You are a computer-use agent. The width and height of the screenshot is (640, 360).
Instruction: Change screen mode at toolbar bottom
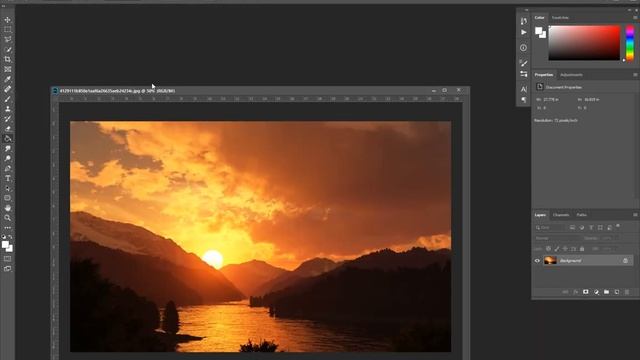(7, 269)
